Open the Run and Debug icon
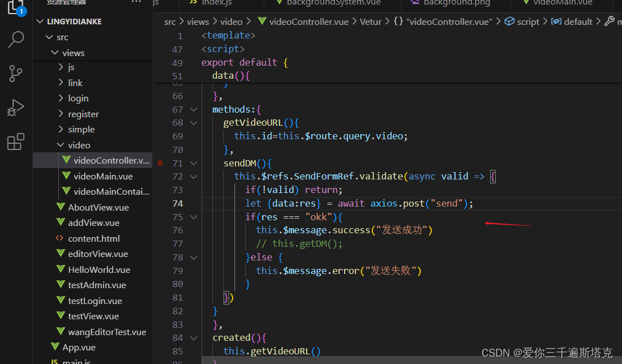The image size is (622, 364). 15,108
